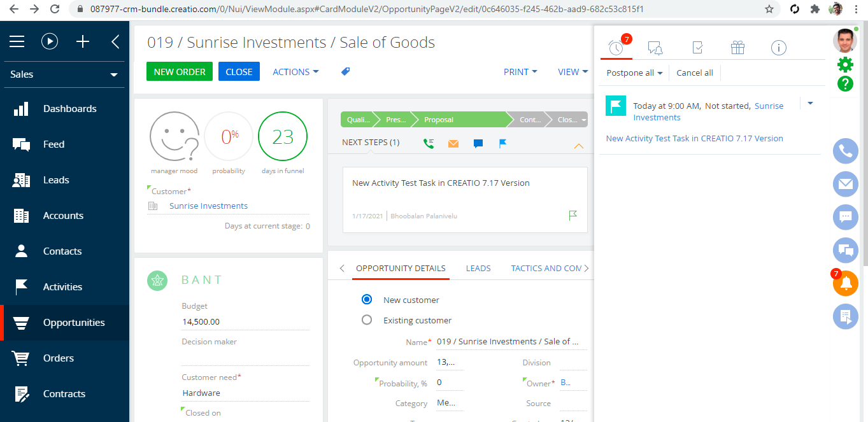Click the green flag on the task card
The height and width of the screenshot is (422, 868).
[x=573, y=216]
